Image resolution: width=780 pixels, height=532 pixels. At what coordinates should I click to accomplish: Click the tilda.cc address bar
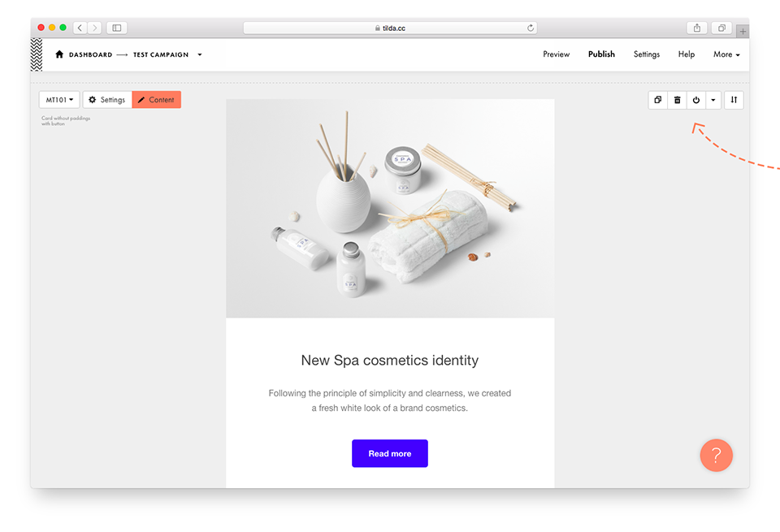(x=390, y=28)
